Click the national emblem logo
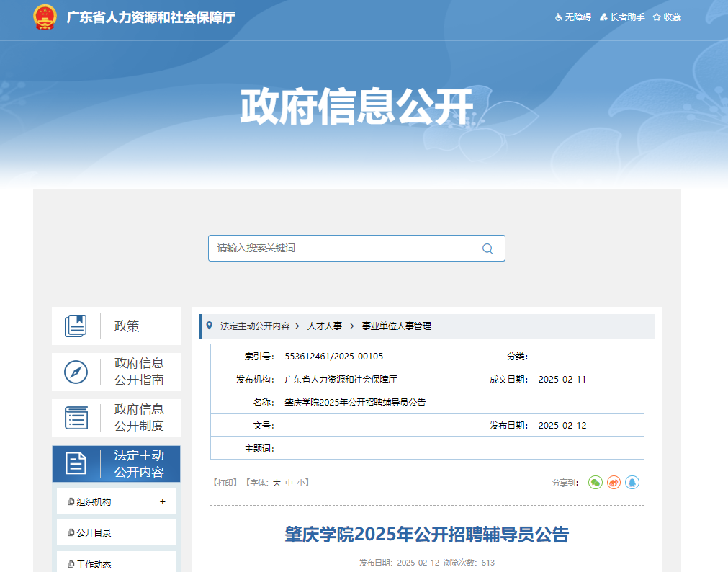This screenshot has height=572, width=728. tap(45, 17)
